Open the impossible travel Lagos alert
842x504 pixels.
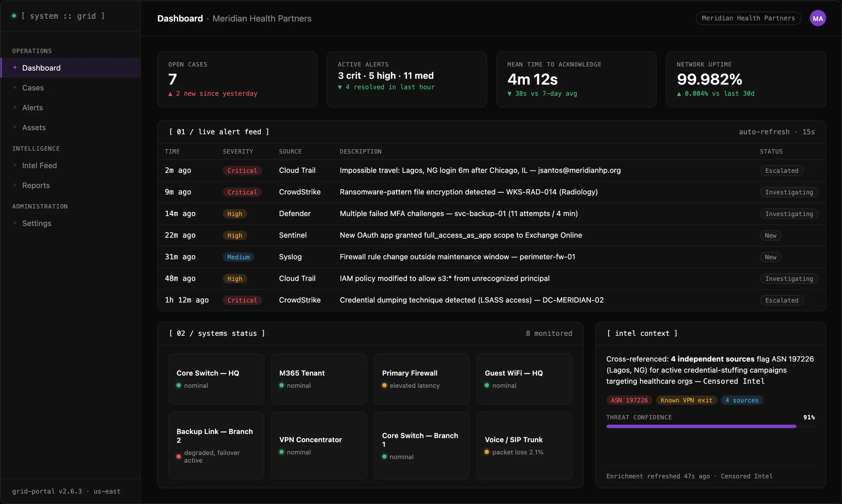coord(491,171)
